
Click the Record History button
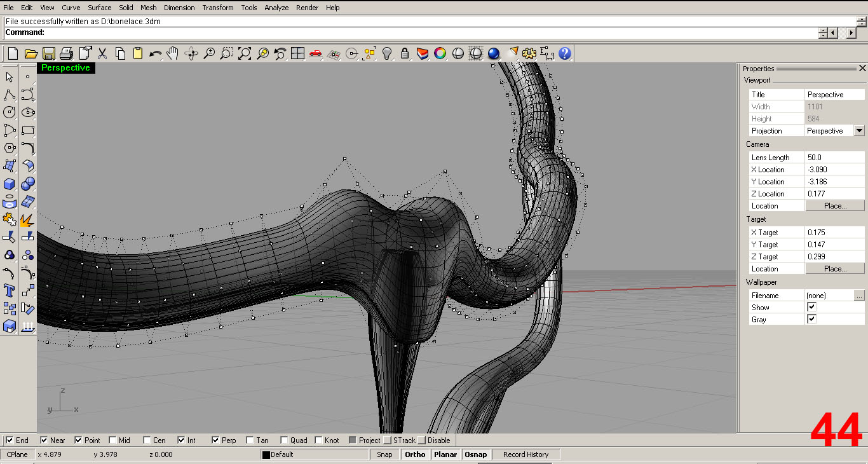coord(526,454)
